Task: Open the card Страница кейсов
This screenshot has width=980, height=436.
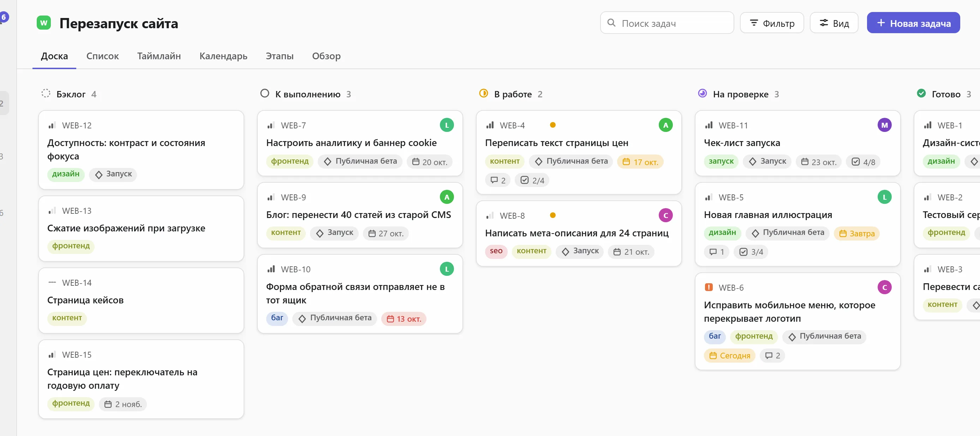Action: [141, 300]
